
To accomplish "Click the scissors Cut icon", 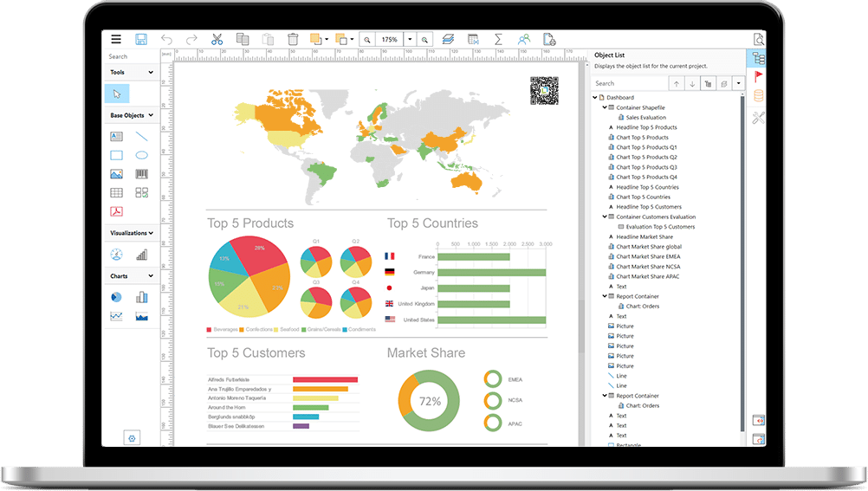I will click(x=217, y=39).
